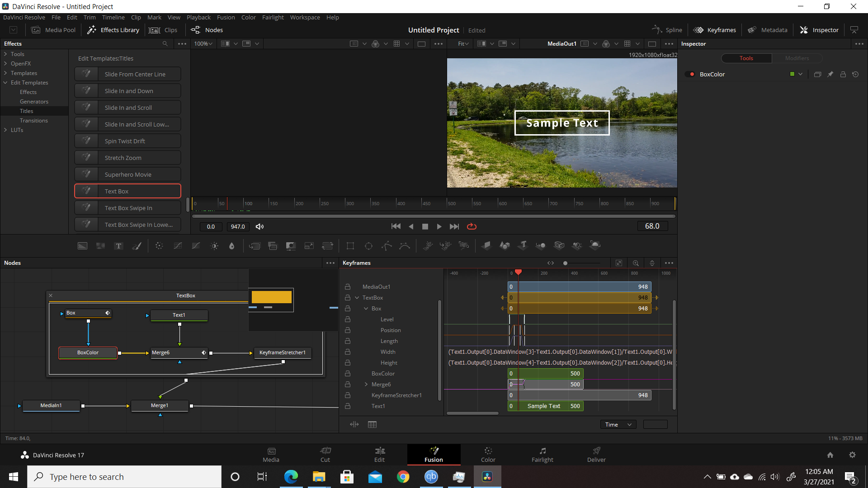Expand LUTs in Effects tree
Viewport: 868px width, 488px height.
click(5, 130)
